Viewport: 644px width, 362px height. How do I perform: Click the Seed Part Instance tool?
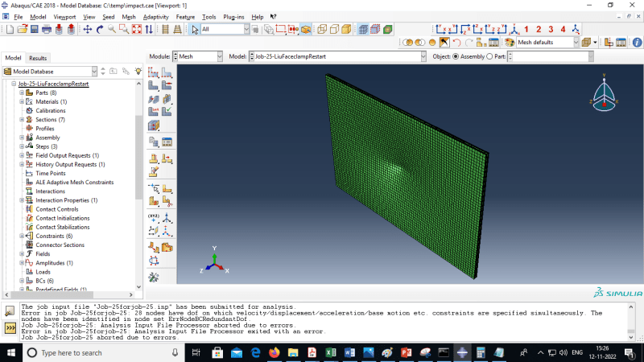tap(153, 72)
